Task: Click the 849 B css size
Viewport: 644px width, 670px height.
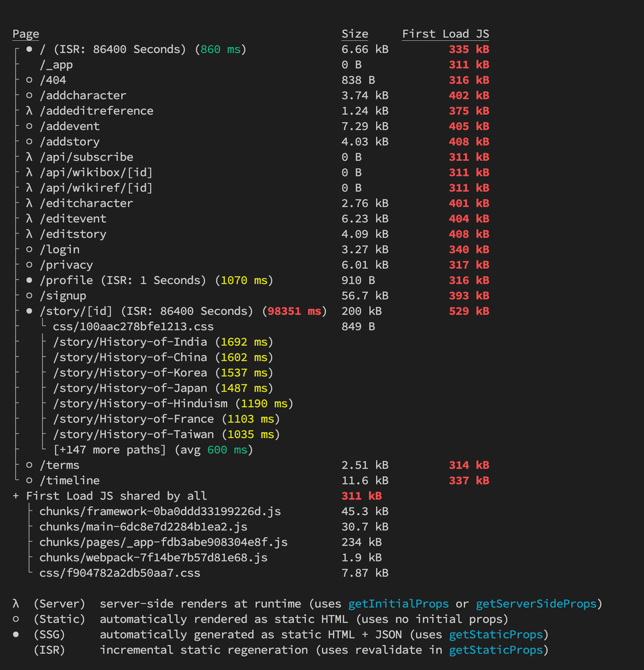Action: pyautogui.click(x=358, y=326)
